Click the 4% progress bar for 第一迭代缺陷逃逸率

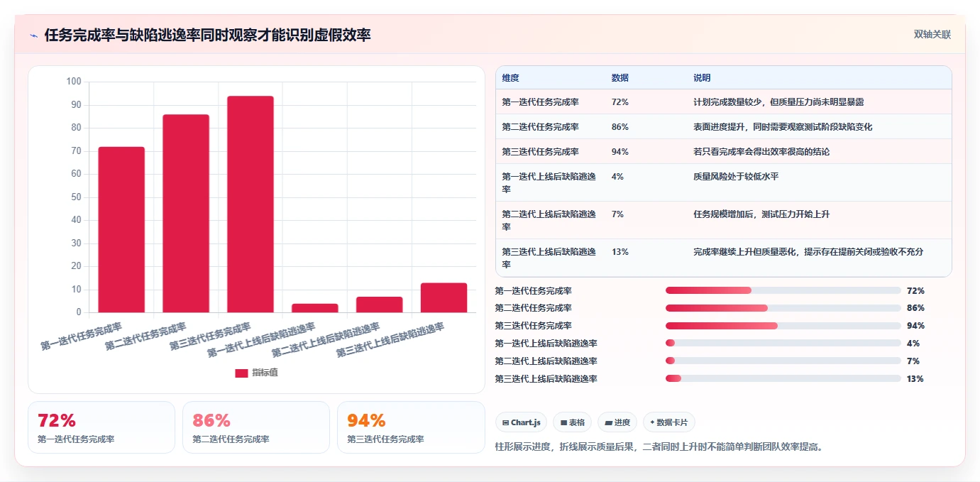point(783,343)
